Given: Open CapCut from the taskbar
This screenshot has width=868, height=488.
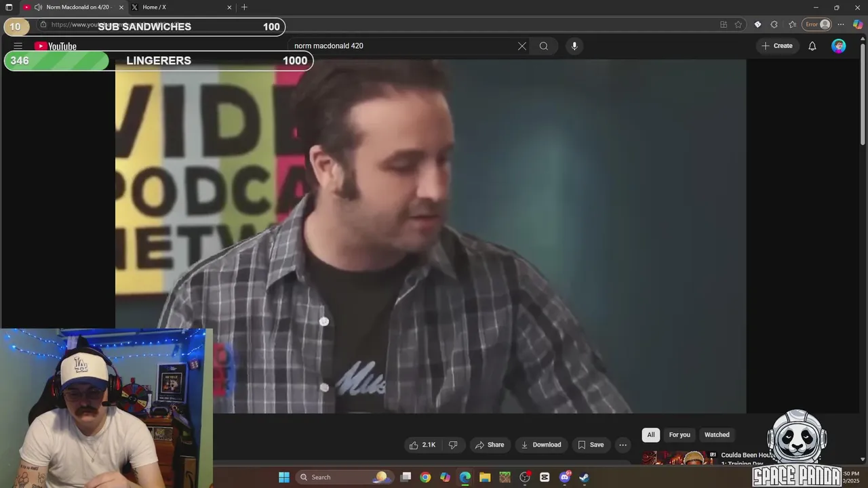Looking at the screenshot, I should pos(545,477).
